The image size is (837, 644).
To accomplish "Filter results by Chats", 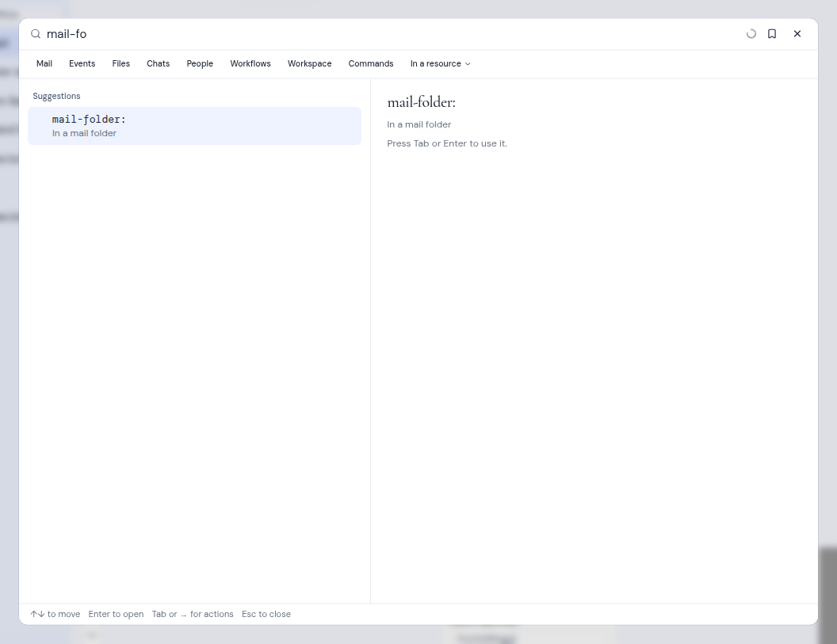I will (x=159, y=63).
